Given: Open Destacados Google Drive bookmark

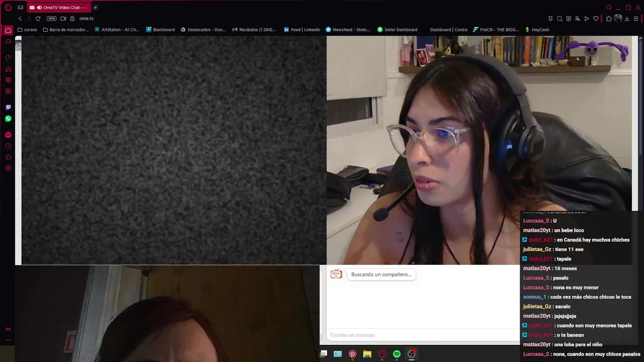Looking at the screenshot, I should pyautogui.click(x=203, y=30).
